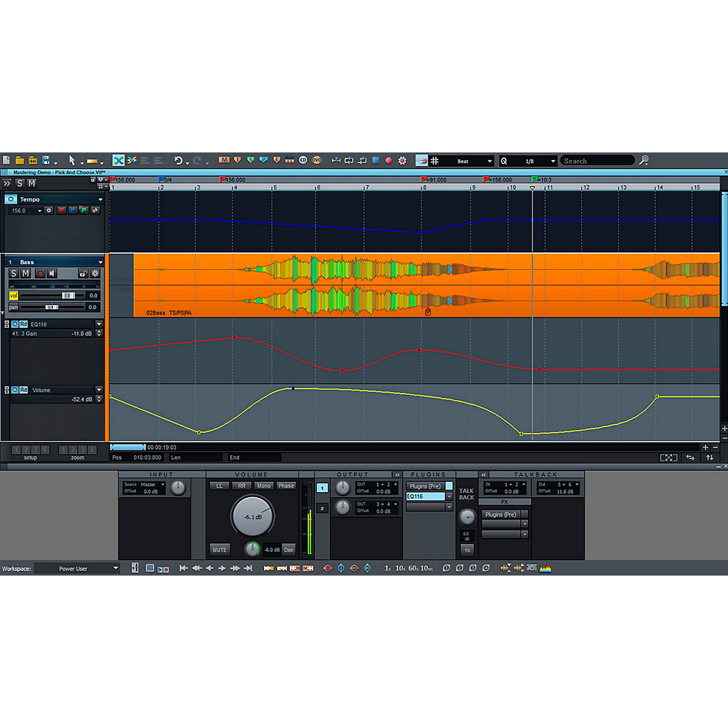This screenshot has height=728, width=728.
Task: Open the input Source Master dropdown
Action: [163, 485]
